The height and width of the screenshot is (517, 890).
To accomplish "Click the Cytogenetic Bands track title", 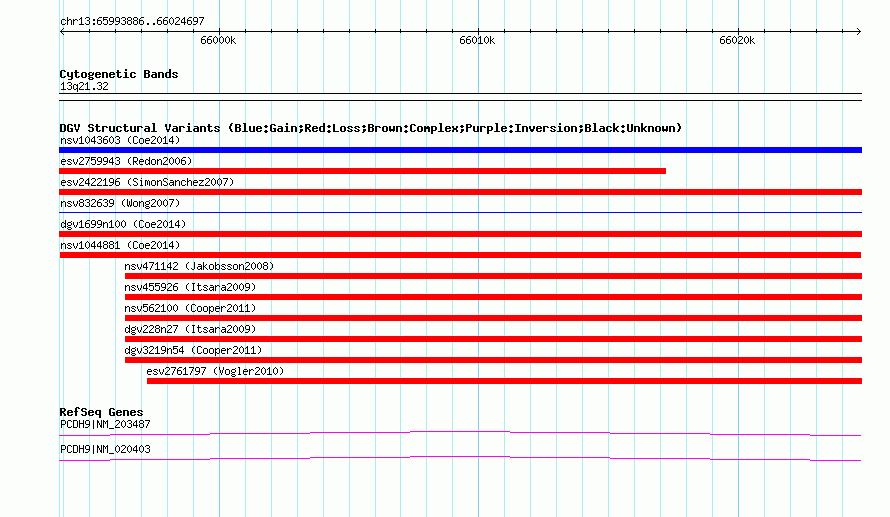I will click(x=119, y=74).
